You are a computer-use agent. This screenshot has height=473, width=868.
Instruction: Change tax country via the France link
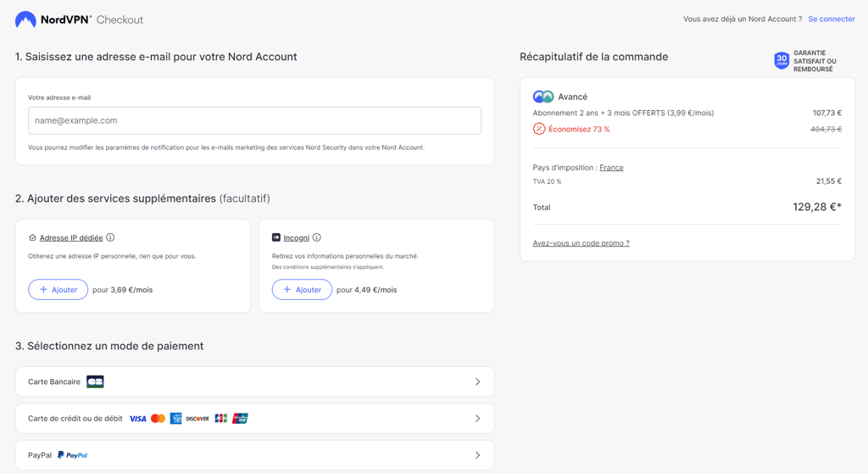(x=611, y=167)
